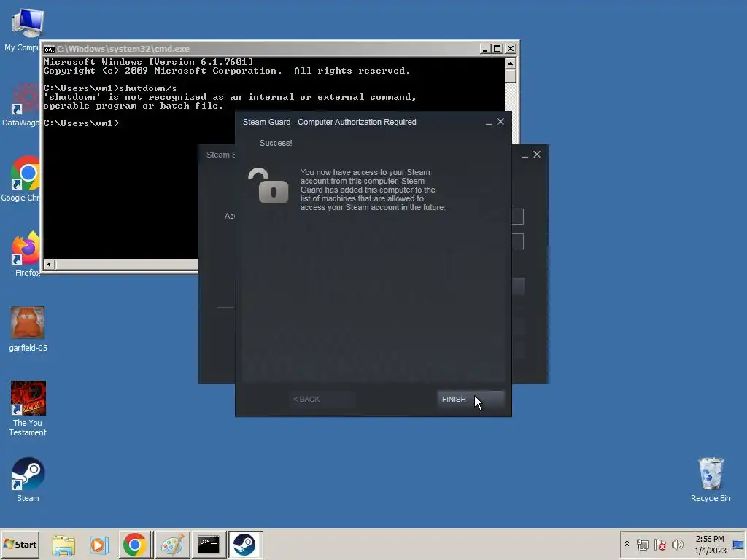Screen dimensions: 747x560
Task: Maximize the cmd.exe window
Action: coord(498,49)
